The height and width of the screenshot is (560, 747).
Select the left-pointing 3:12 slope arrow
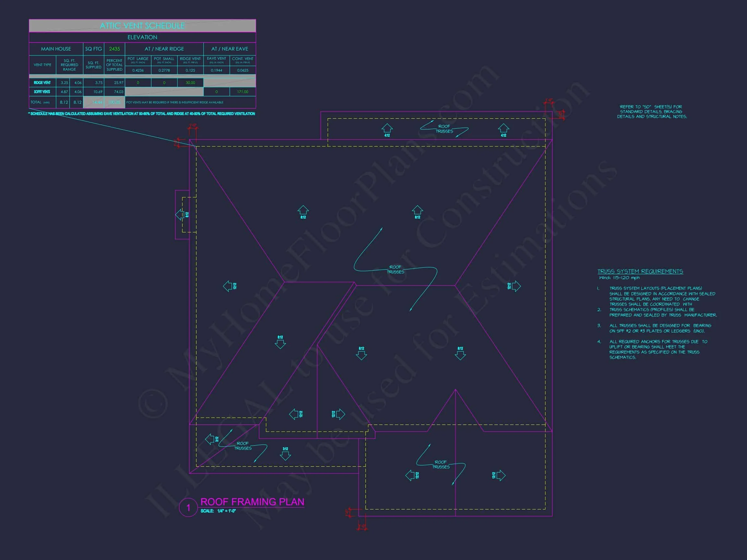point(210,439)
